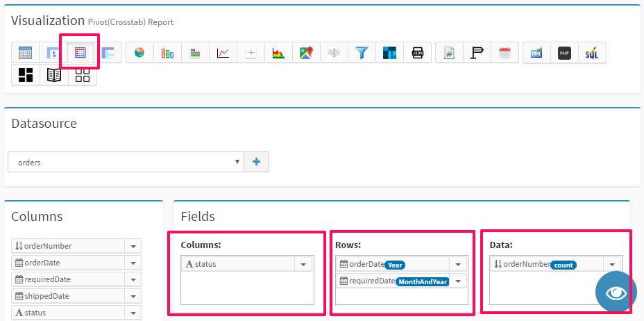Select shippedDate field in left Columns list

[68, 296]
